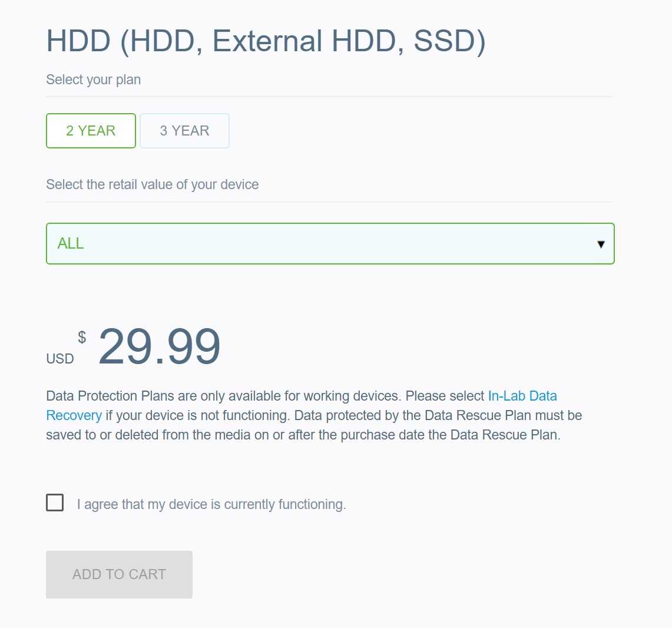Click the "I agree that my device" label
672x628 pixels.
tap(211, 504)
